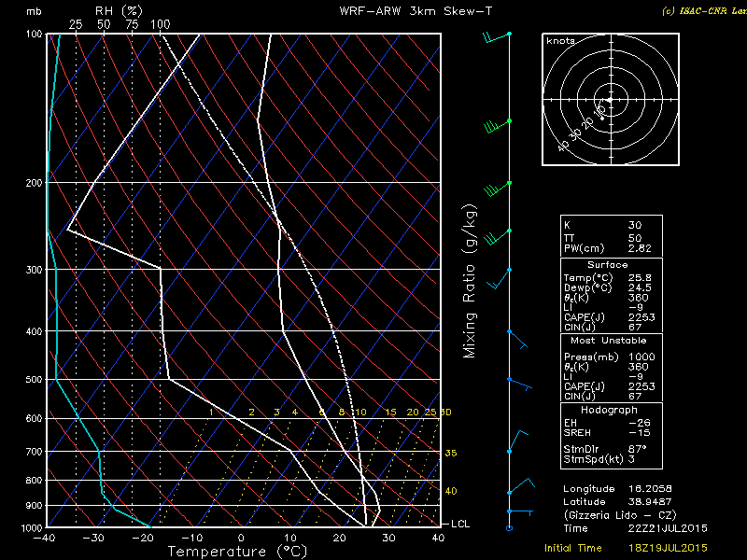Click the location name Gizzeria Lido - CZ
Viewport: 747px width, 560px height.
click(620, 515)
